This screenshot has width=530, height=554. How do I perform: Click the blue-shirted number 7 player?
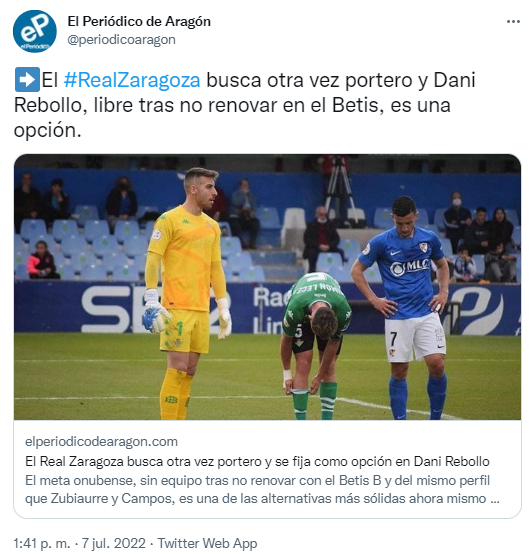coord(406,307)
